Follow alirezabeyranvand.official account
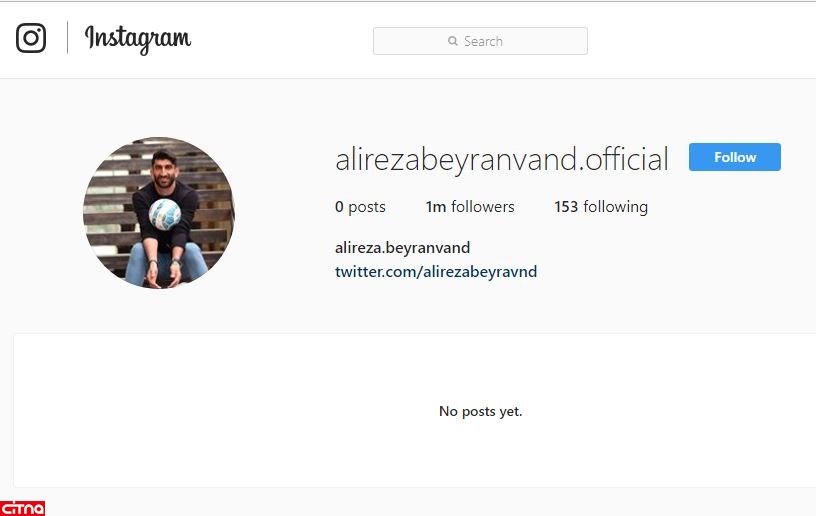816x516 pixels. 734,157
